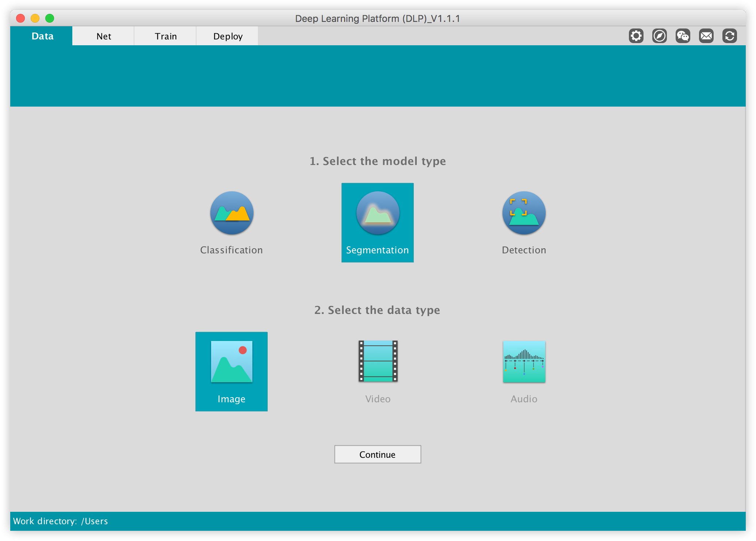The image size is (756, 541).
Task: Select the Classification model icon
Action: [x=232, y=213]
